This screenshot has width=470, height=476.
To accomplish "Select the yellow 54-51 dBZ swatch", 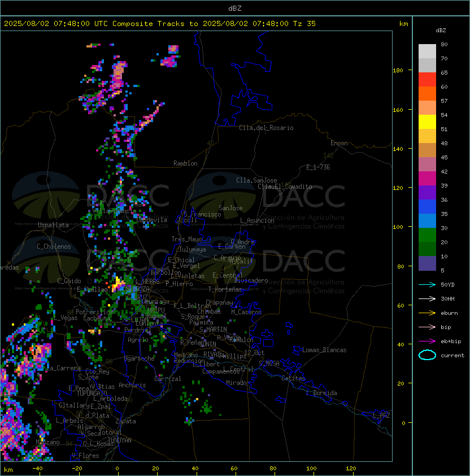I will [427, 122].
